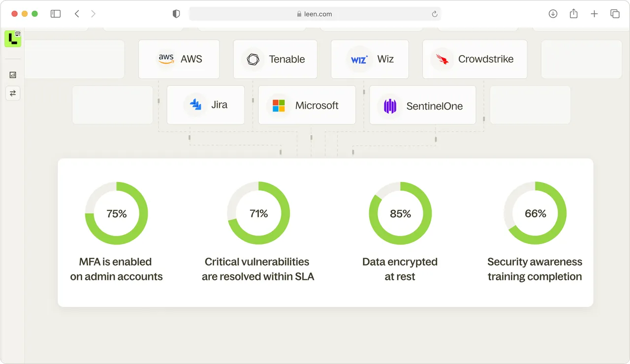Toggle Safari sidebar panel button

point(56,14)
